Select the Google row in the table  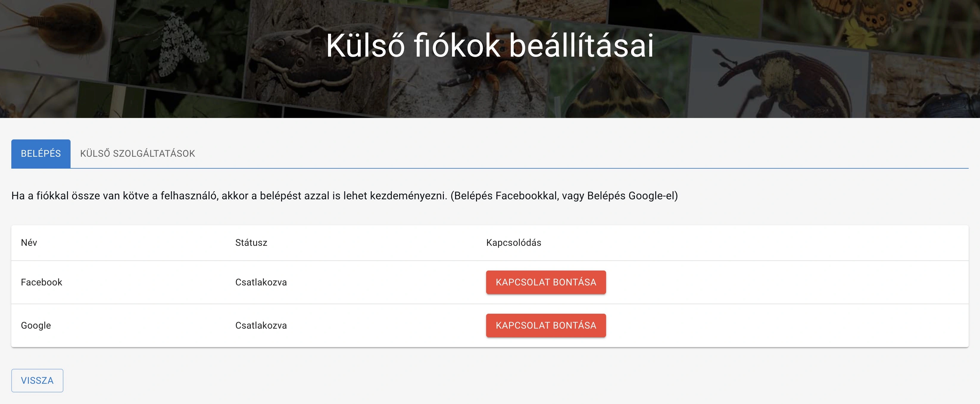pyautogui.click(x=36, y=325)
